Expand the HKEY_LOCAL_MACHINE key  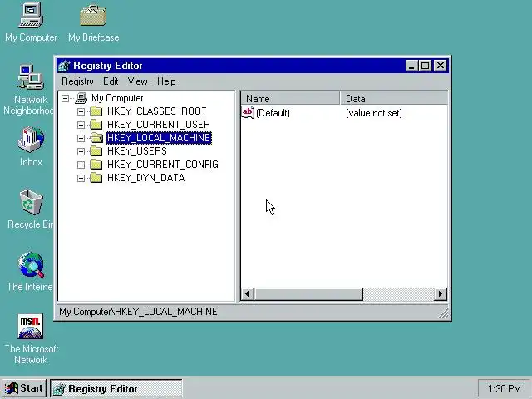81,138
